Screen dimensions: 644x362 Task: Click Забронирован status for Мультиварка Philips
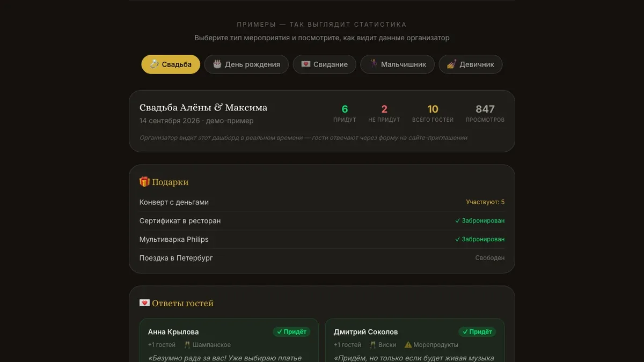[480, 239]
